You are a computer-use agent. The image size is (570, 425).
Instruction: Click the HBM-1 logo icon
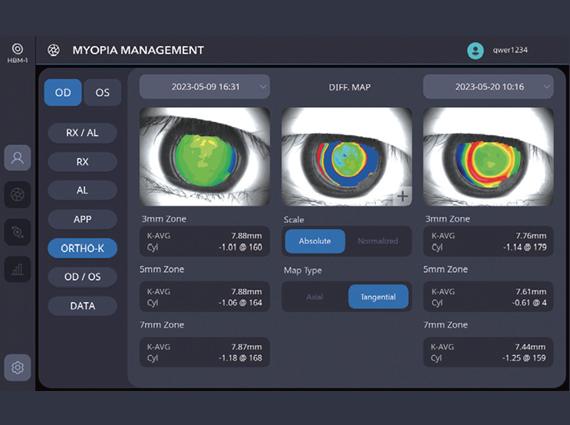pyautogui.click(x=17, y=49)
